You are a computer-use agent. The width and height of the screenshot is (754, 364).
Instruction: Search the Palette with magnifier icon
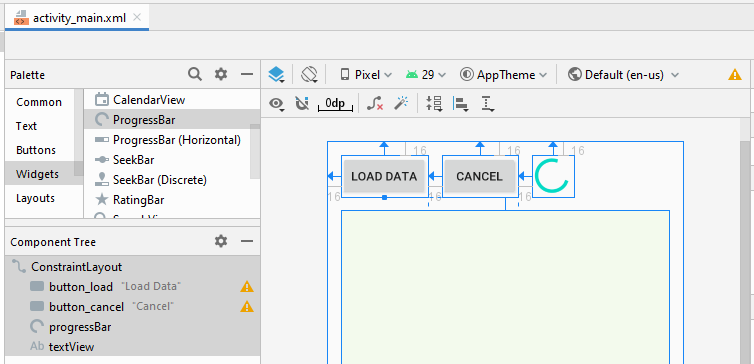tap(195, 74)
